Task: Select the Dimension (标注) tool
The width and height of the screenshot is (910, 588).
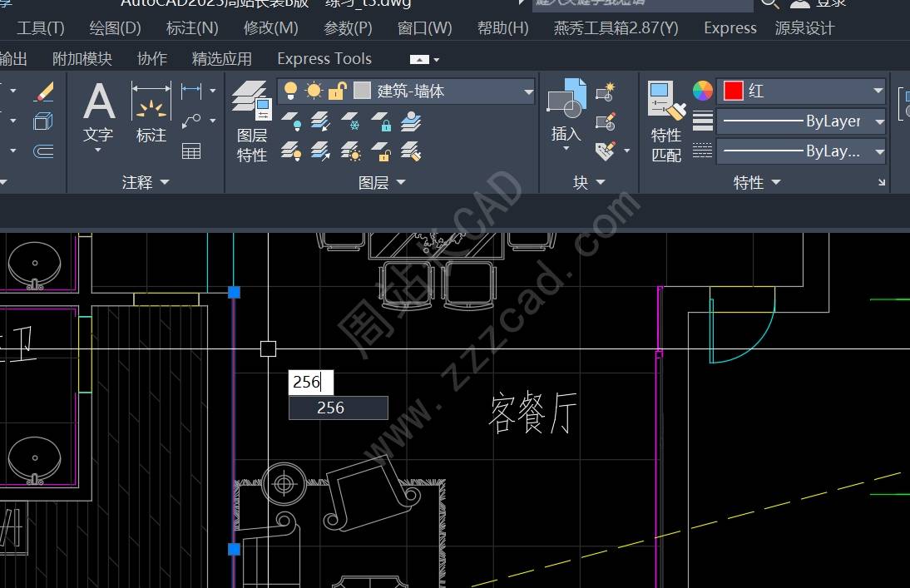Action: [151, 112]
